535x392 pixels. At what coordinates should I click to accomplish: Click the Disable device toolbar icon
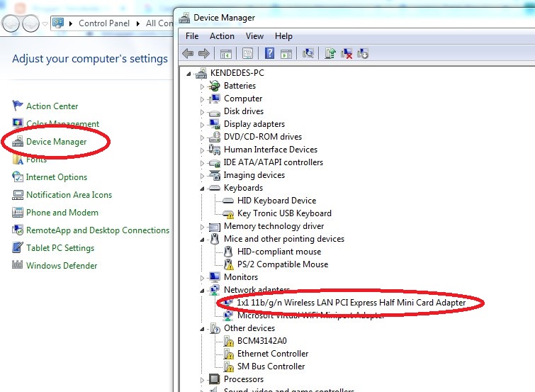pyautogui.click(x=363, y=54)
